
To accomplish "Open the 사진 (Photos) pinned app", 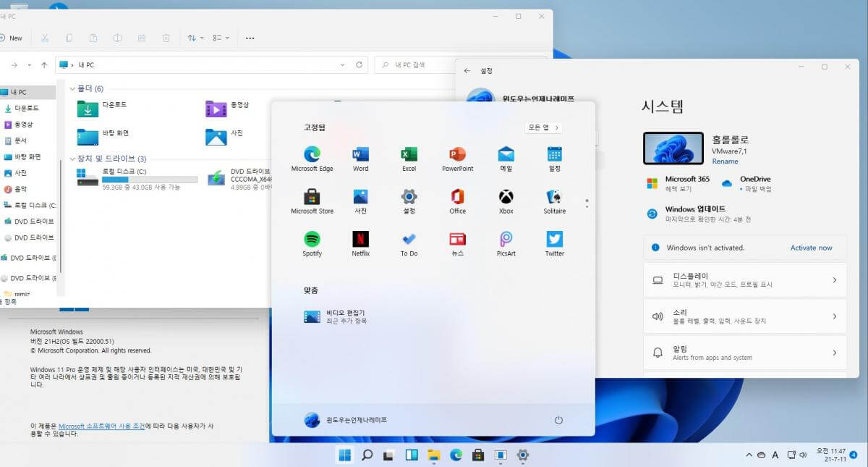I will click(x=360, y=201).
